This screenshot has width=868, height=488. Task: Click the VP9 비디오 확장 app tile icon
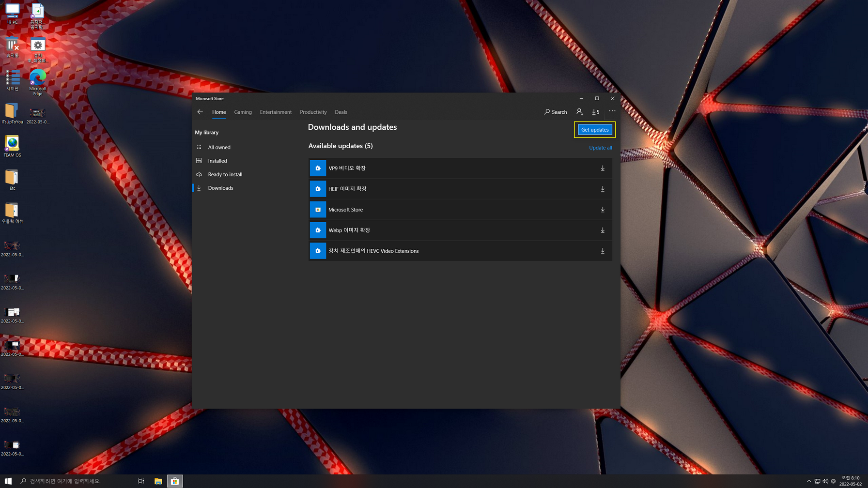(318, 168)
